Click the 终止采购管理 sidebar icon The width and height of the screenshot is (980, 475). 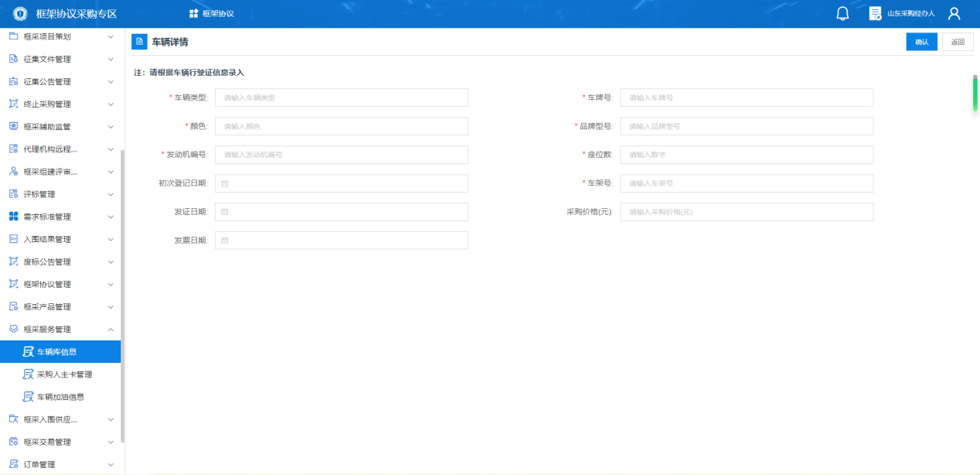tap(13, 104)
